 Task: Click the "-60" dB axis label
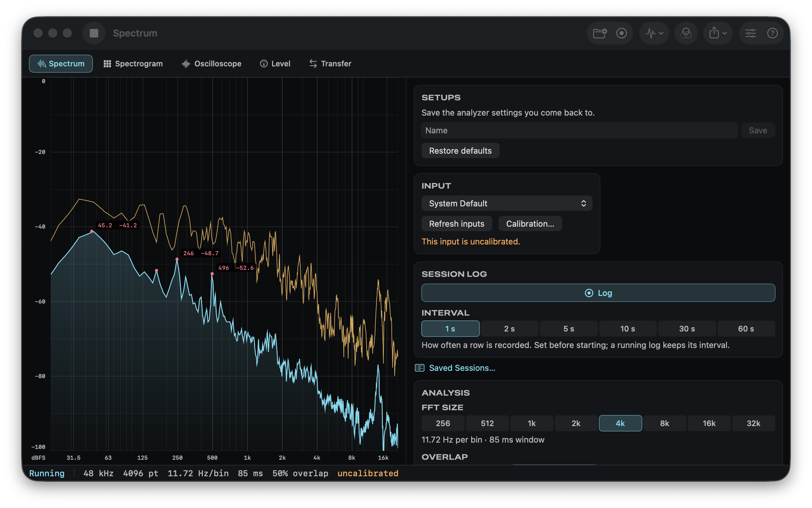pyautogui.click(x=40, y=301)
